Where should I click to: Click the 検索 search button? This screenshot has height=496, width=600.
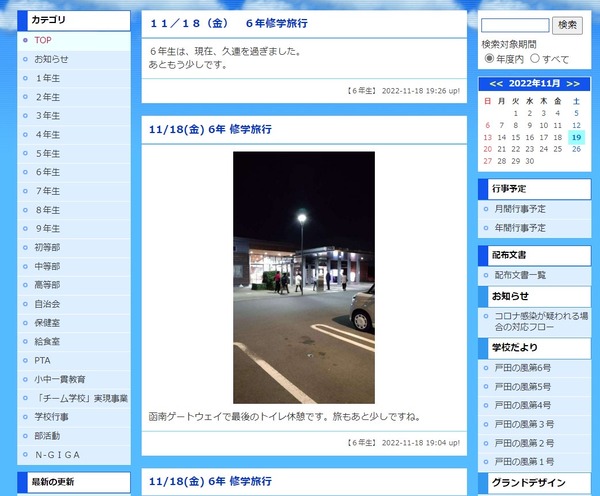(x=567, y=25)
